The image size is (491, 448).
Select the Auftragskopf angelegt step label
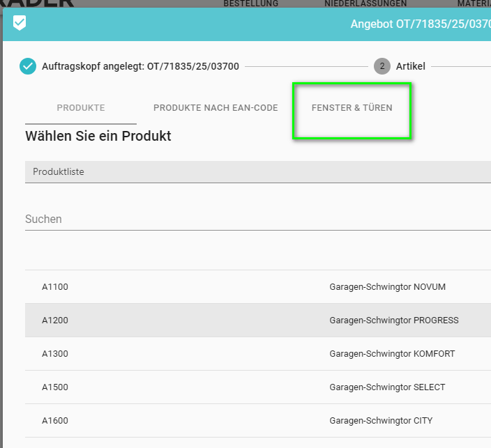140,66
